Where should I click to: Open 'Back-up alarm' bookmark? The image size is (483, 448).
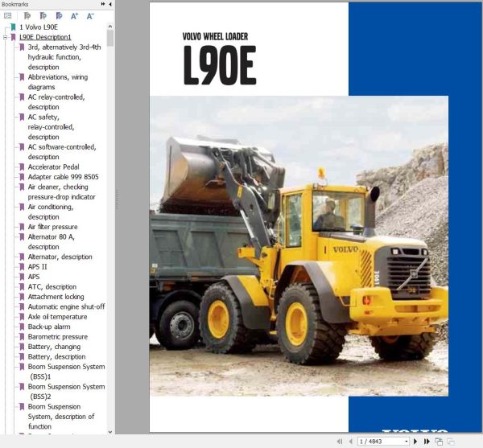[x=49, y=327]
